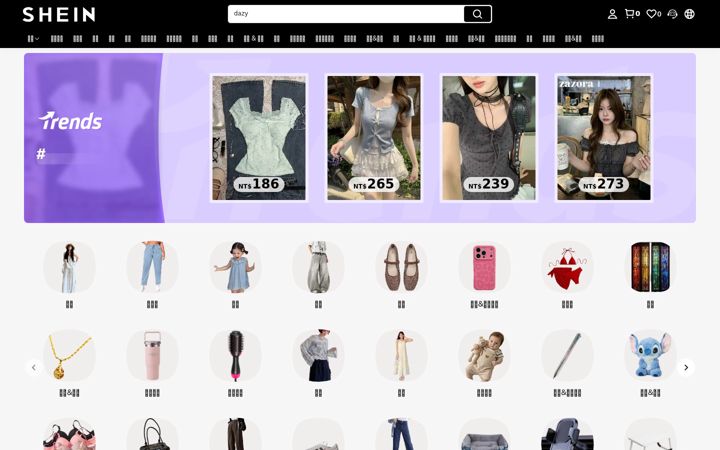The width and height of the screenshot is (720, 450).
Task: Select the NT$273 price tag
Action: [603, 184]
